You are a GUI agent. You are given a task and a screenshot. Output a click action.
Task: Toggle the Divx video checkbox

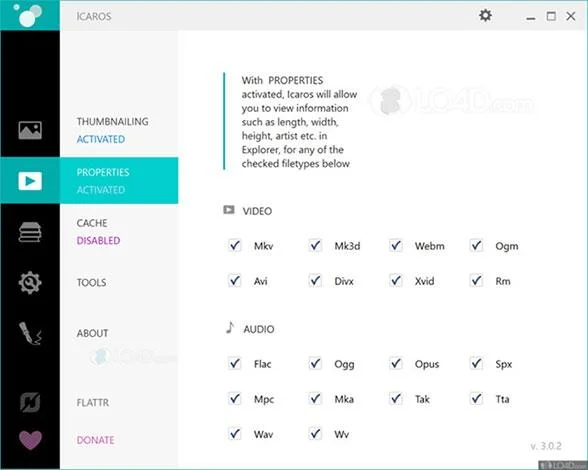click(315, 281)
